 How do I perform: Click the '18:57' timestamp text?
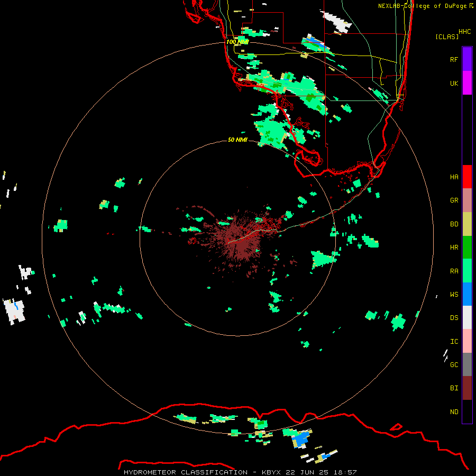point(344,472)
